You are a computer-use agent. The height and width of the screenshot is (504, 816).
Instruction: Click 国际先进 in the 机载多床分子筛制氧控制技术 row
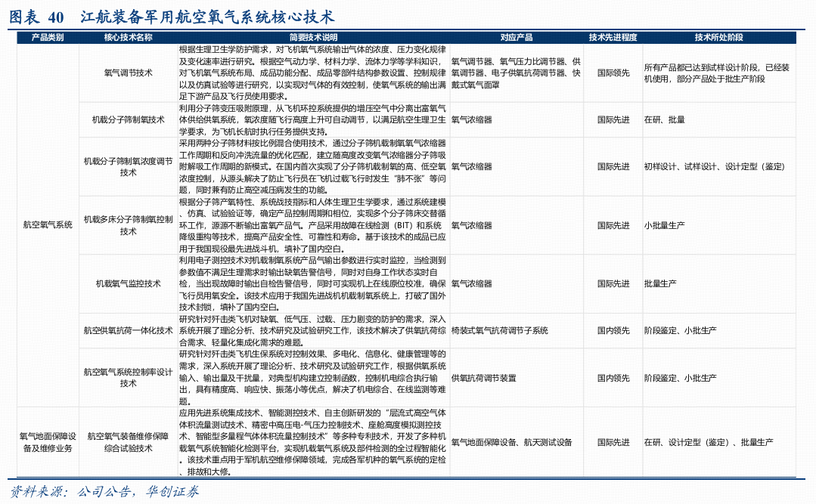click(x=613, y=225)
